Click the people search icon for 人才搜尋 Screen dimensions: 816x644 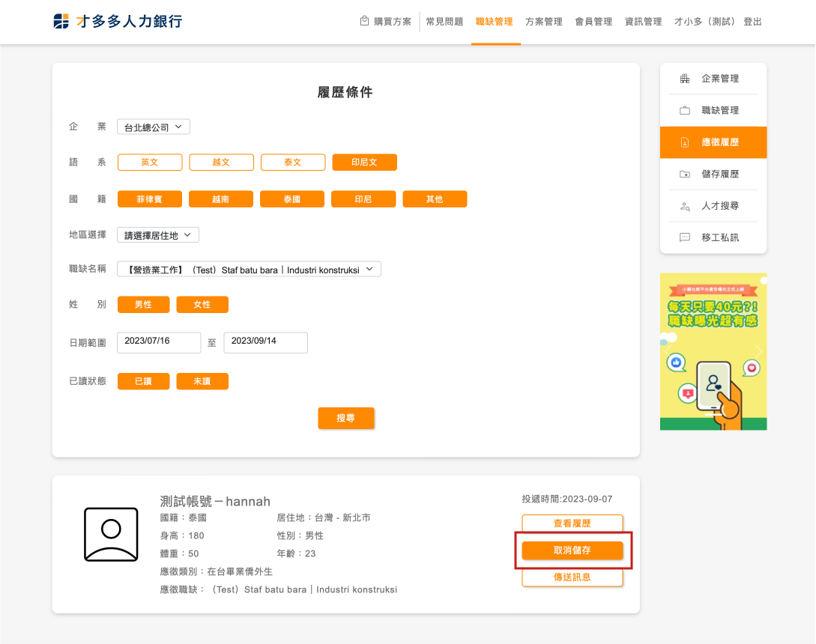point(684,206)
